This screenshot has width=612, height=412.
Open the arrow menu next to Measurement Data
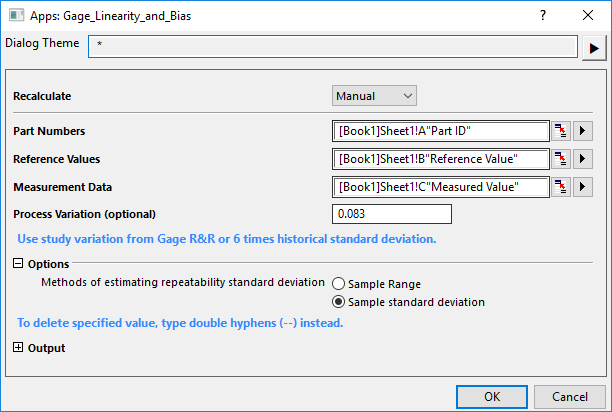coord(584,187)
